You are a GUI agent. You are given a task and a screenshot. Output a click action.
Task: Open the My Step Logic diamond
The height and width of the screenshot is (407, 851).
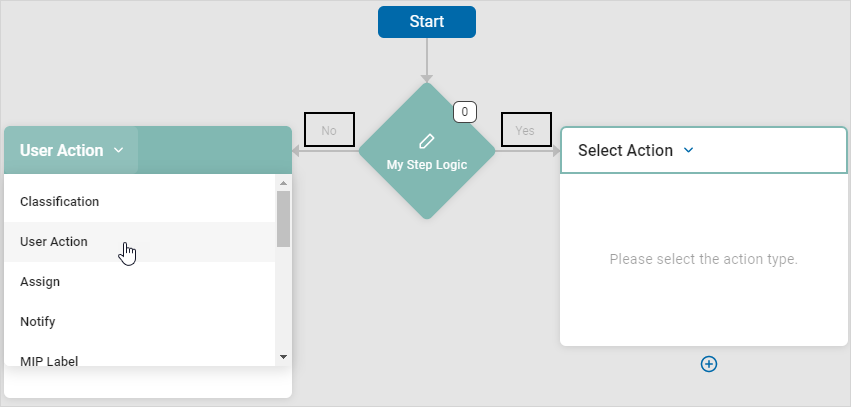[x=426, y=164]
